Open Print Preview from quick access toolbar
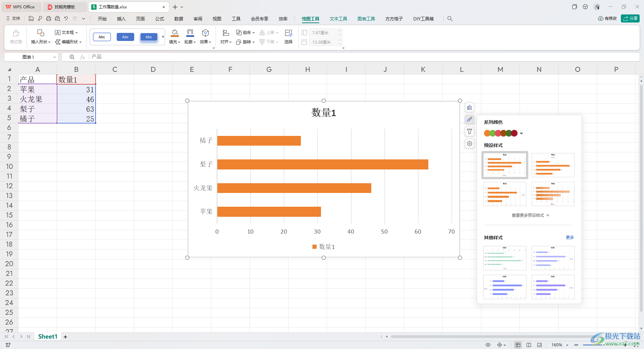Image resolution: width=644 pixels, height=349 pixels. (57, 19)
